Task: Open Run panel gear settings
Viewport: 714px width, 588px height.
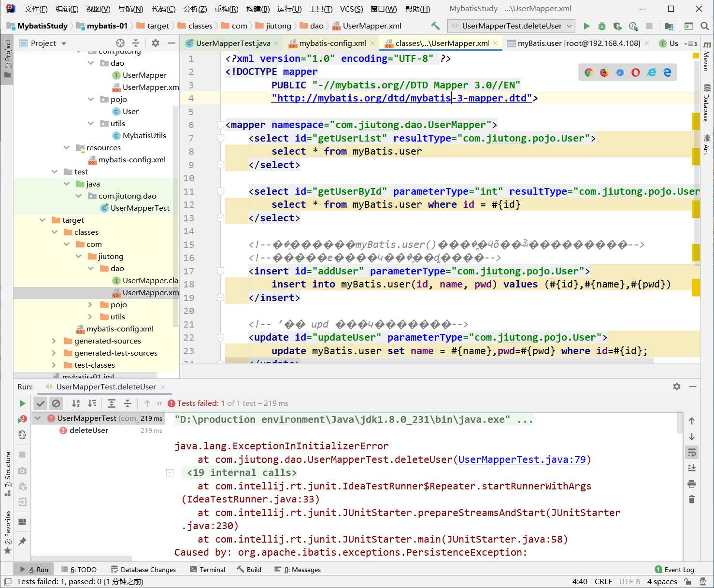Action: pyautogui.click(x=677, y=387)
